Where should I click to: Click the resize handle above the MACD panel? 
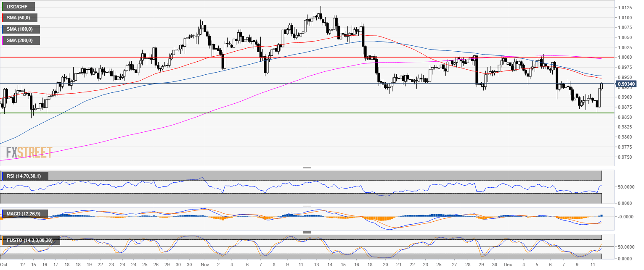[307, 206]
